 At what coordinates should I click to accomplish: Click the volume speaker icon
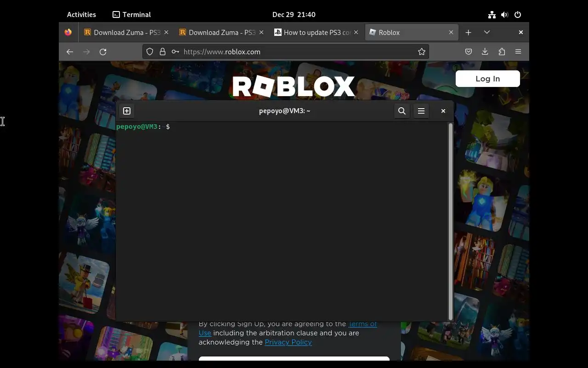pos(505,15)
